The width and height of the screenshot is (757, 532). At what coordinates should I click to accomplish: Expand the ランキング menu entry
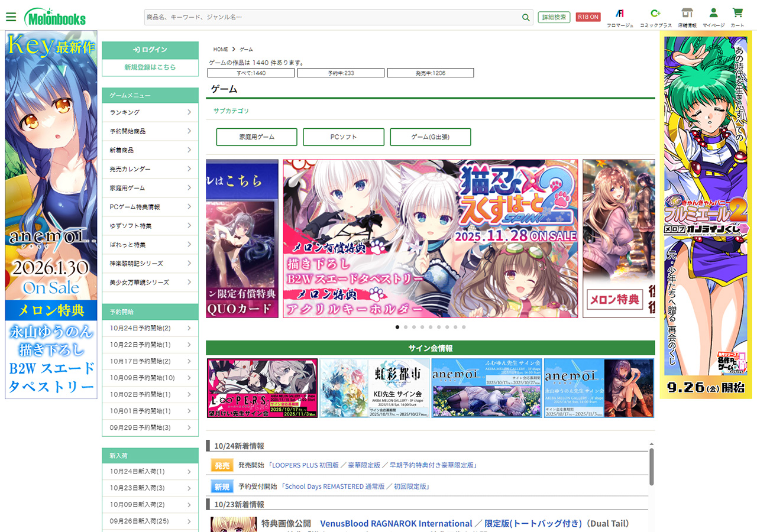(x=150, y=112)
